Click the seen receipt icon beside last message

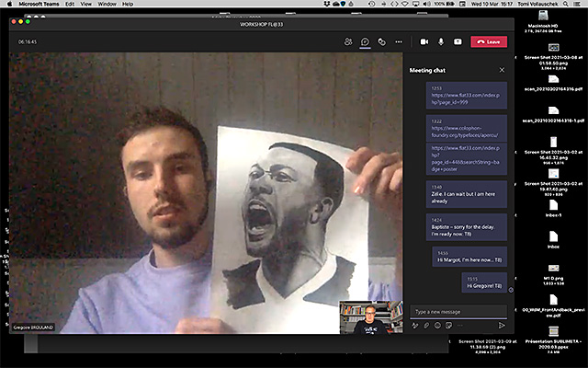(x=511, y=290)
